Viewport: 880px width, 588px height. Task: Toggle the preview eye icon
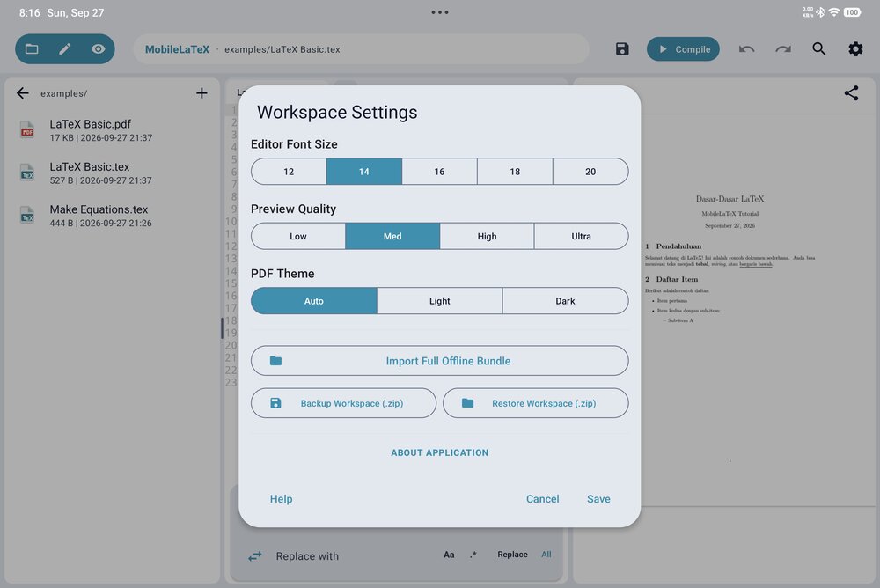tap(98, 49)
